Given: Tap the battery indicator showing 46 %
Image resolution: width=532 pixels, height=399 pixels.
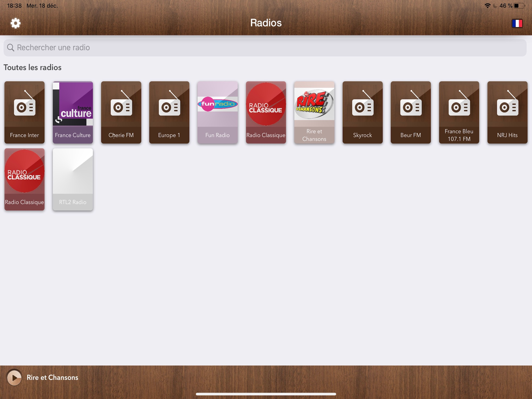Looking at the screenshot, I should (x=512, y=6).
